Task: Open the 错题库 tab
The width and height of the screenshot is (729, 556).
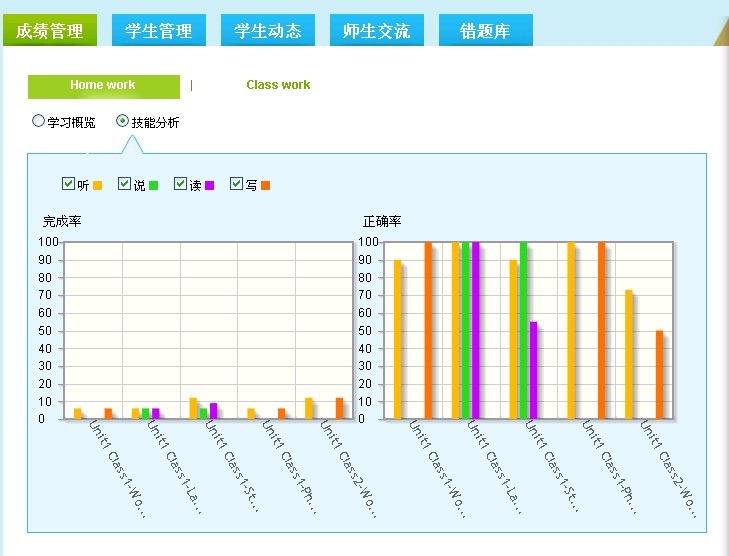Action: coord(485,31)
